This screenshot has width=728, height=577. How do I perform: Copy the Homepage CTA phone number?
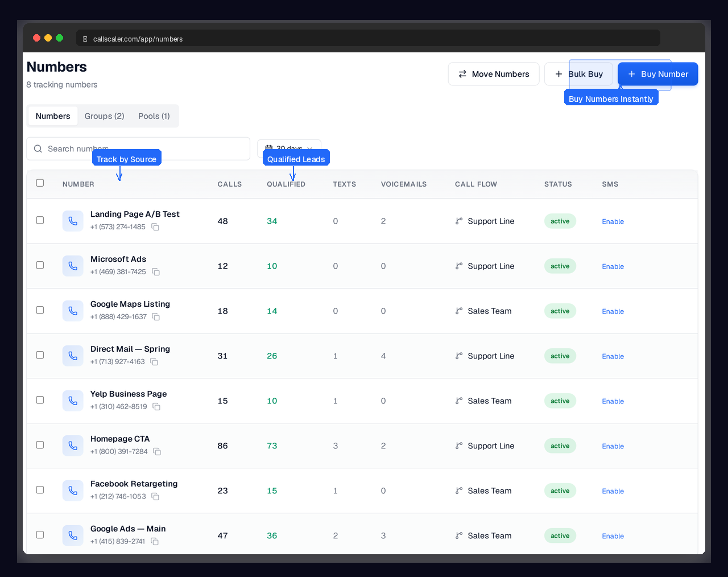[x=157, y=452]
